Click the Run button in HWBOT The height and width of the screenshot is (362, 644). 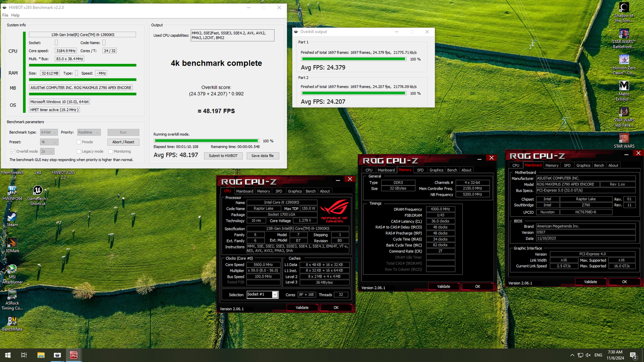[123, 132]
